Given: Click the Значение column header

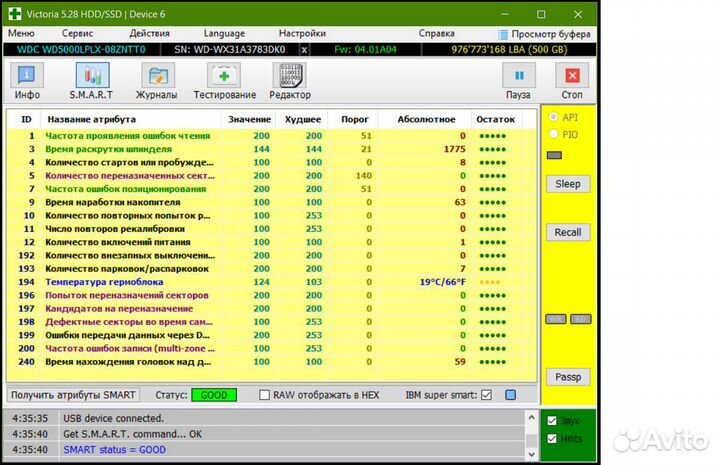Looking at the screenshot, I should coord(249,119).
